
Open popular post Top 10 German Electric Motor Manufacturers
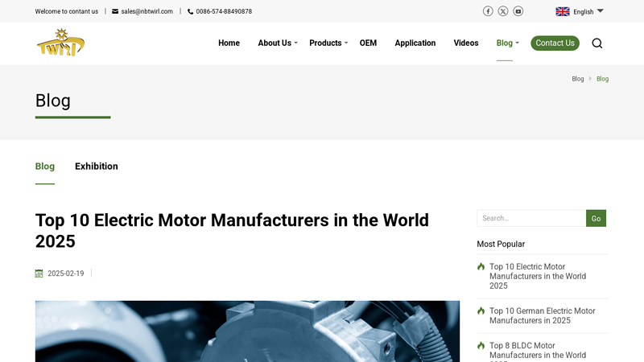tap(542, 315)
